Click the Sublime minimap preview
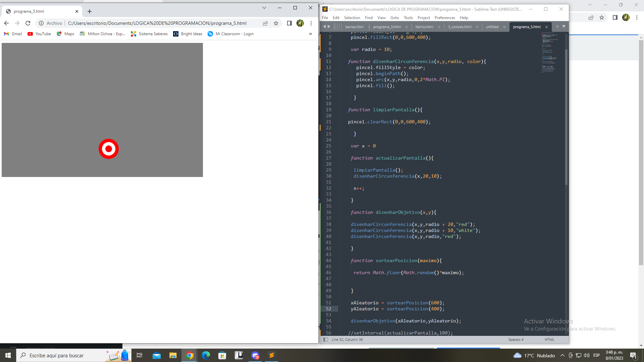644x362 pixels. (549, 52)
